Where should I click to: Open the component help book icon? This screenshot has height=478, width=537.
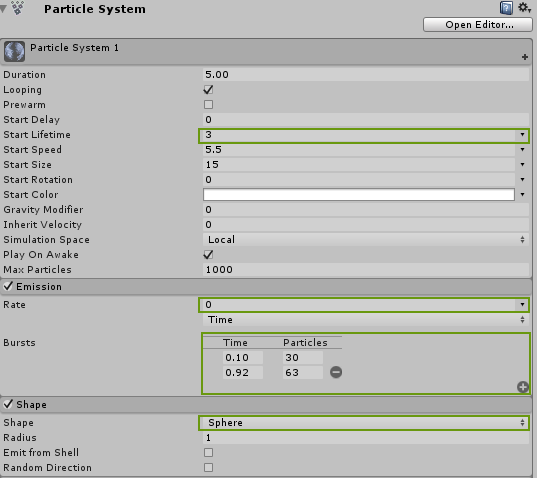tap(506, 8)
